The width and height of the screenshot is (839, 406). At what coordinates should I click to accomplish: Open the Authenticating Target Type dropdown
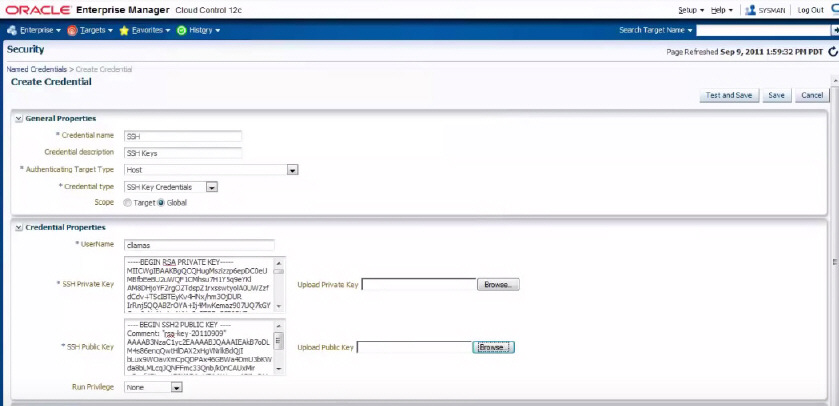(x=292, y=170)
